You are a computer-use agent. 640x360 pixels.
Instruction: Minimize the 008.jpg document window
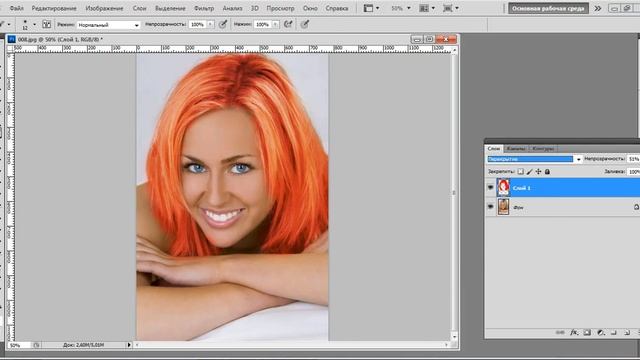coord(417,39)
